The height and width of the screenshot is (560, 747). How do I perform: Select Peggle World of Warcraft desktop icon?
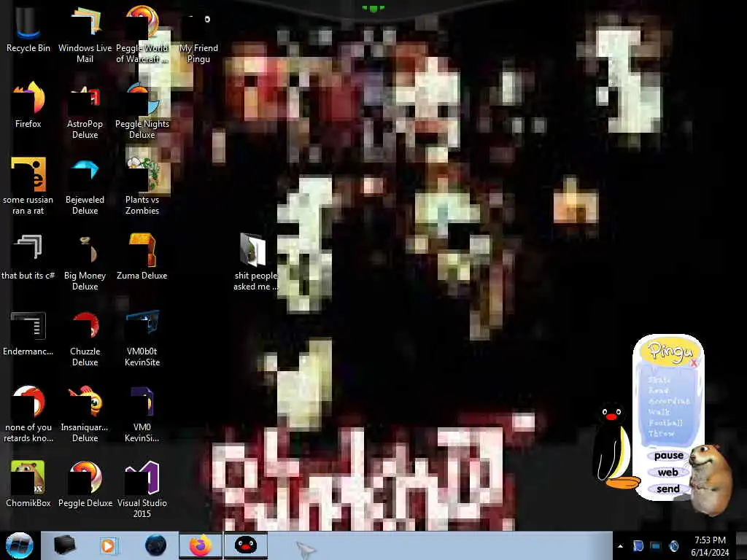142,35
